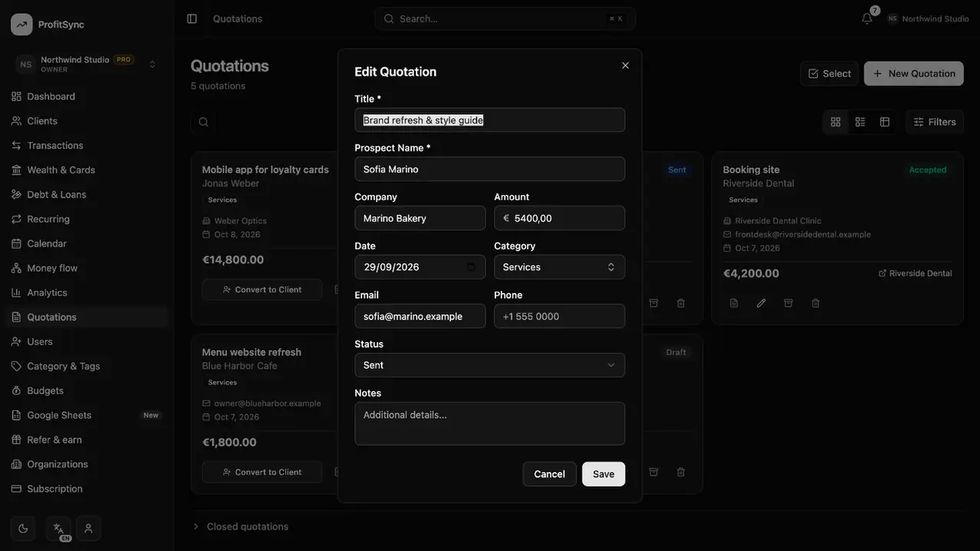Delete the Booking site quotation
The height and width of the screenshot is (551, 980).
click(815, 303)
